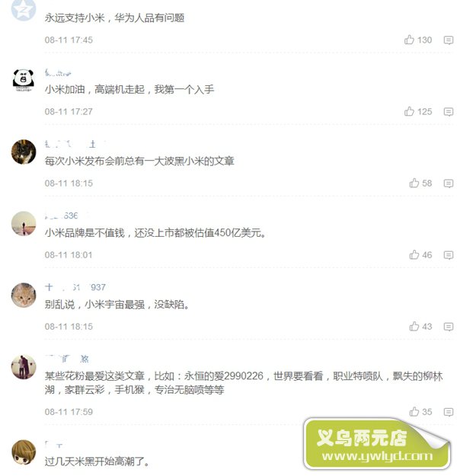Reply to the comment with 58 likes
The width and height of the screenshot is (457, 476).
448,184
